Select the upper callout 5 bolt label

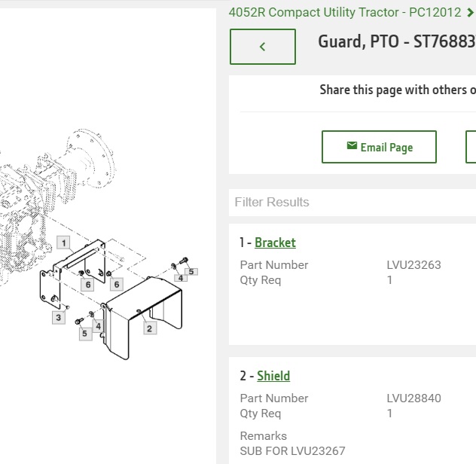tap(191, 271)
